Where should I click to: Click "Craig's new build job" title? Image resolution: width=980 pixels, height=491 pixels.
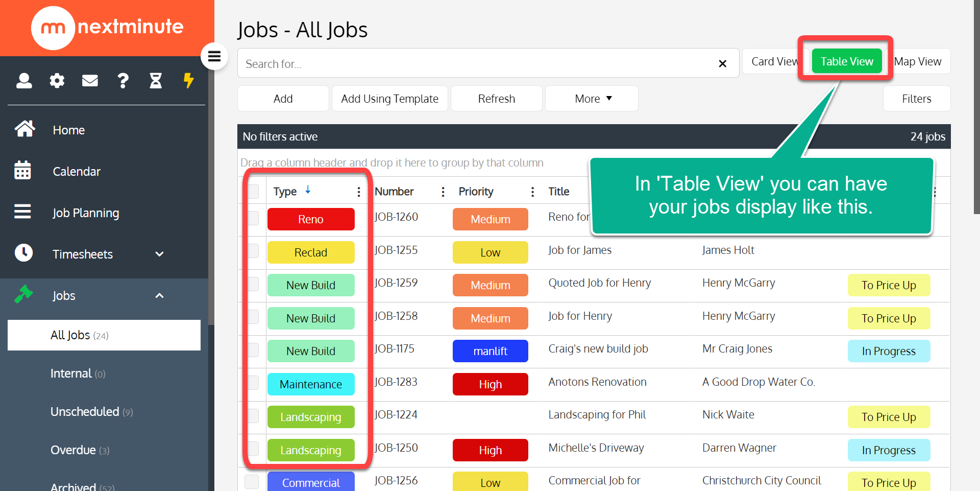598,348
